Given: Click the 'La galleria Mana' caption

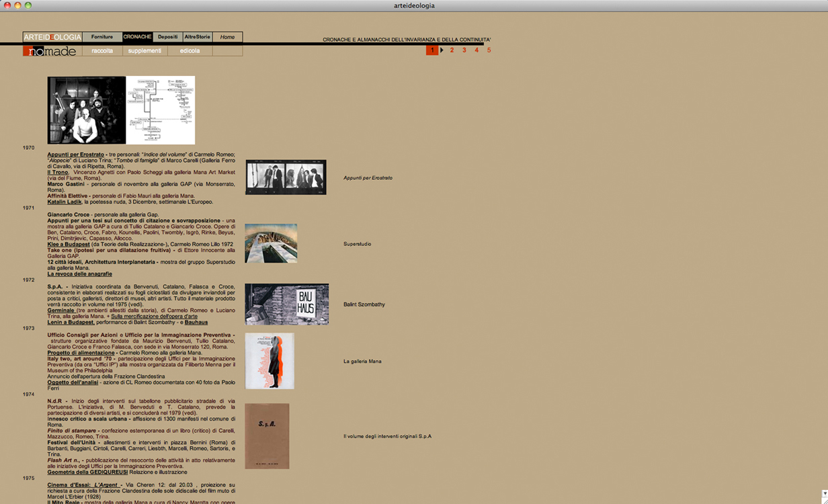Looking at the screenshot, I should 362,362.
